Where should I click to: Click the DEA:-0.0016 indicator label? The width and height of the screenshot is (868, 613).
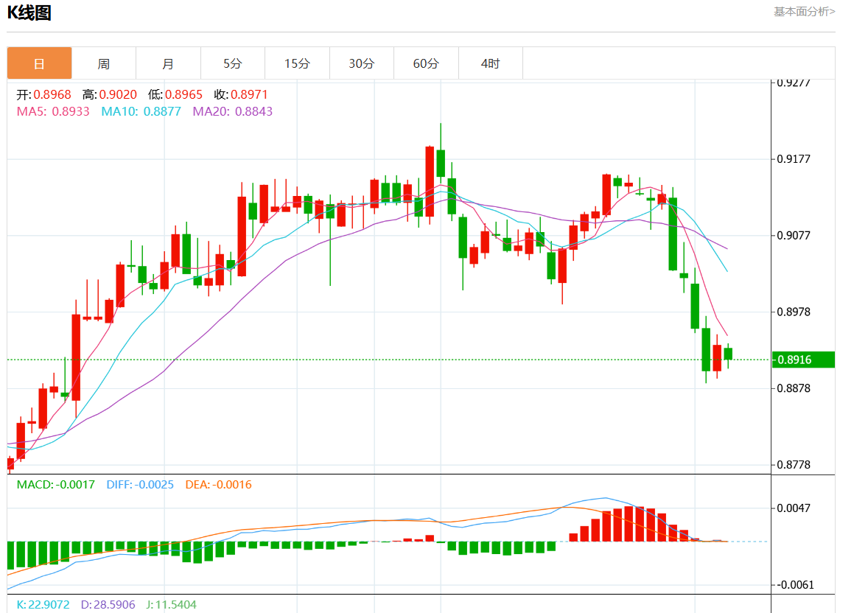pos(218,485)
